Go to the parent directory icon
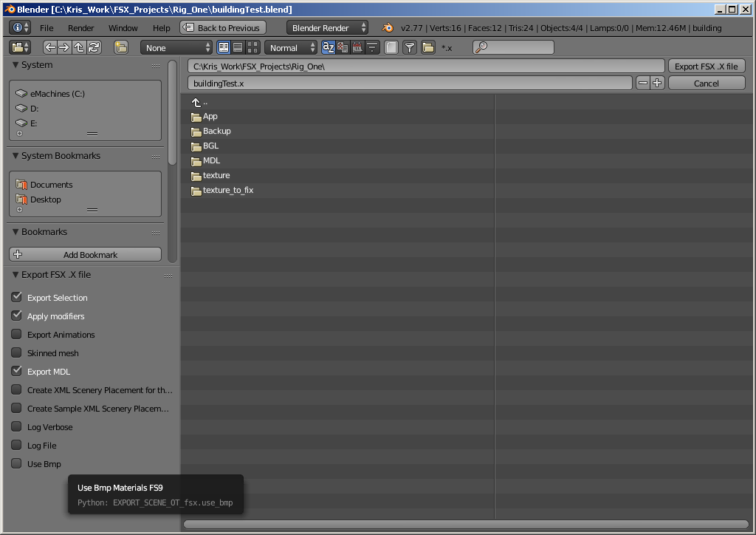 click(79, 47)
